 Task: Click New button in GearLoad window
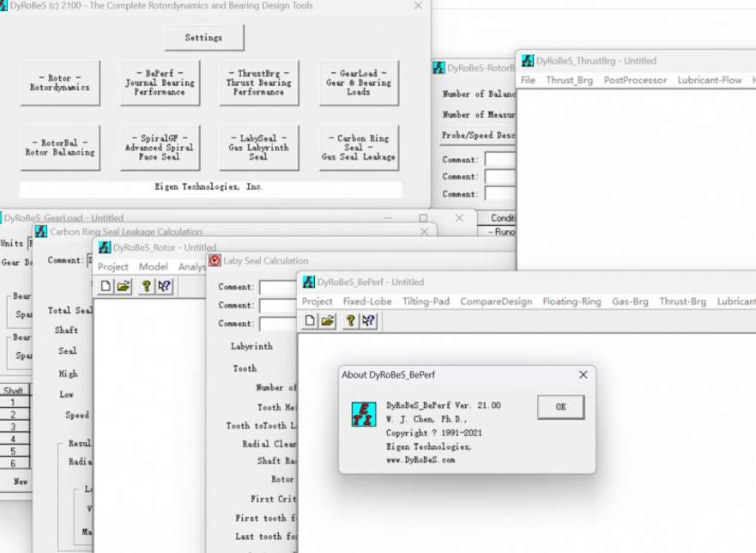coord(21,482)
